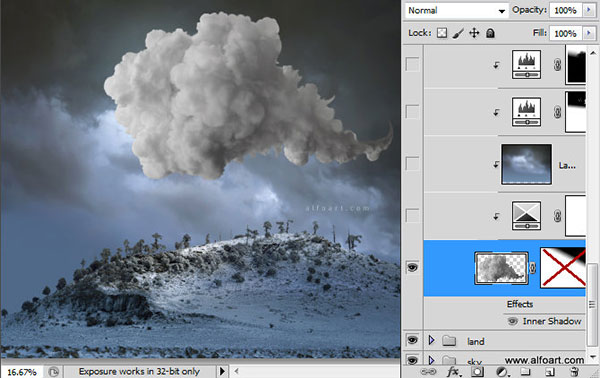Toggle Inner Shadow effect visibility
The width and height of the screenshot is (600, 378).
click(512, 321)
